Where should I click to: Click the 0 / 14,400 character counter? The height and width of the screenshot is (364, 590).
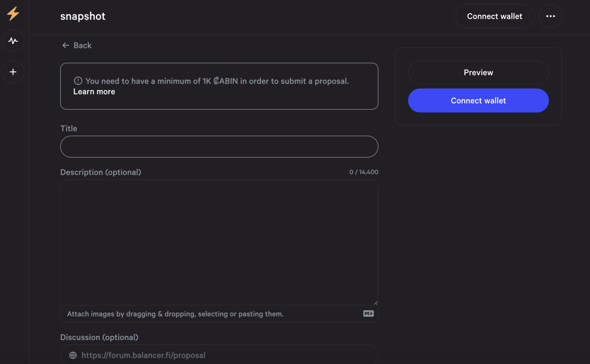pos(364,172)
